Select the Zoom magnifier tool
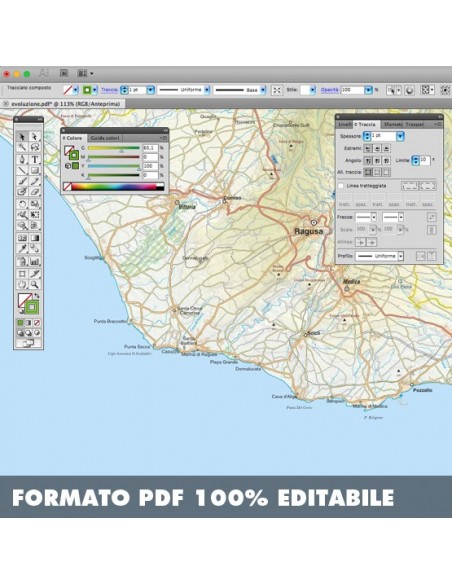 (35, 285)
